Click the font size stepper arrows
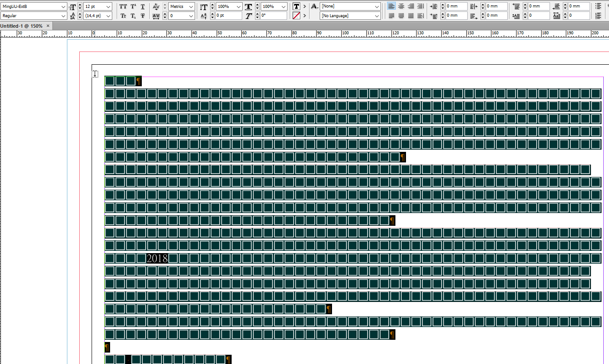 point(80,7)
